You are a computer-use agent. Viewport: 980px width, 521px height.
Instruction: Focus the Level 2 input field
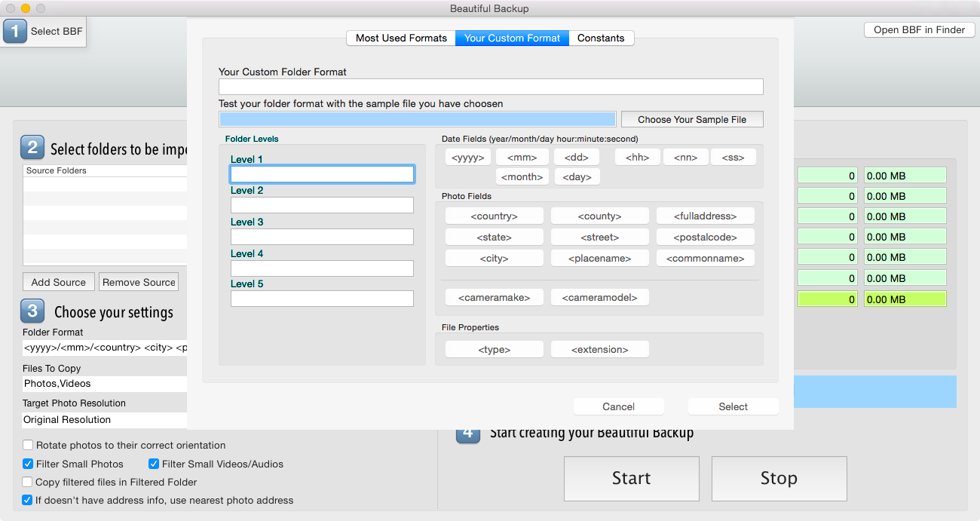point(322,205)
